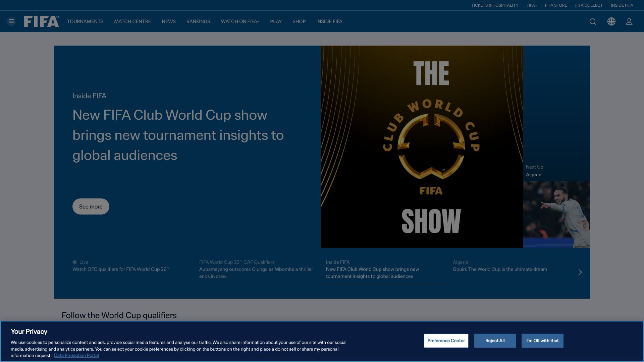Screen dimensions: 644x362
Task: Follow the Data Protection Portal link
Action: point(76,355)
